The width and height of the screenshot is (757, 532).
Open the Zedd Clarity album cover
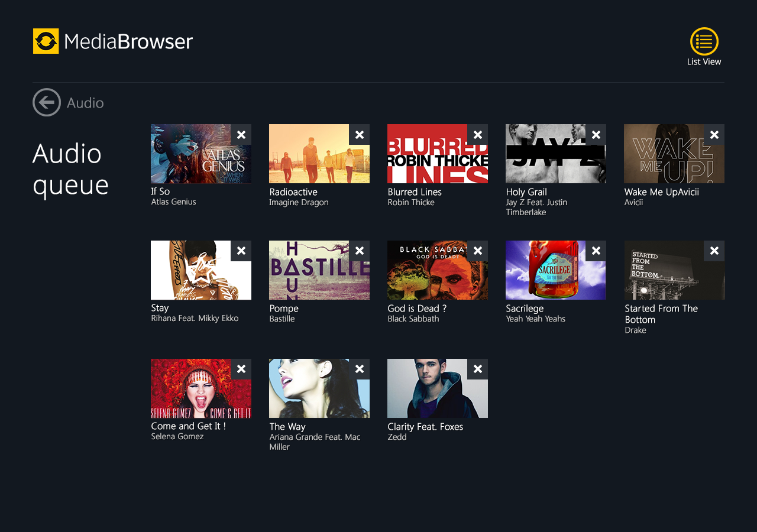pyautogui.click(x=438, y=388)
